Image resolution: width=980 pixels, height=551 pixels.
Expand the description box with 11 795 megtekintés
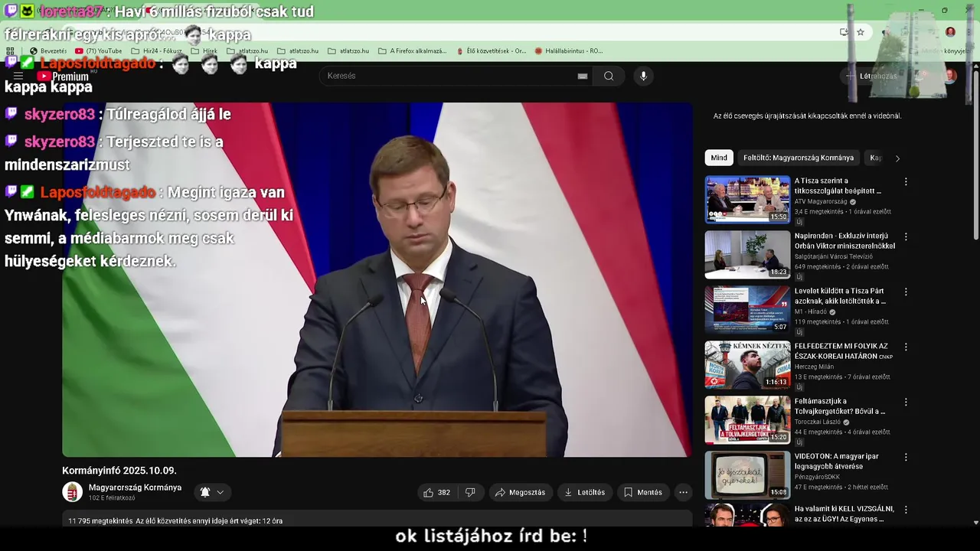[377, 521]
